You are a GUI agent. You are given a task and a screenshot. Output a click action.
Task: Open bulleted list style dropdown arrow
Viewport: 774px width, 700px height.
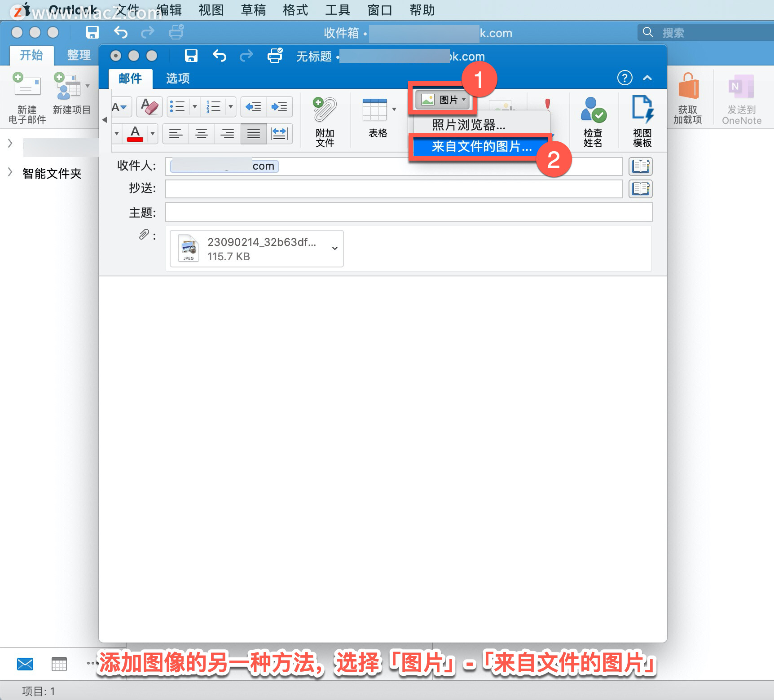[x=195, y=107]
